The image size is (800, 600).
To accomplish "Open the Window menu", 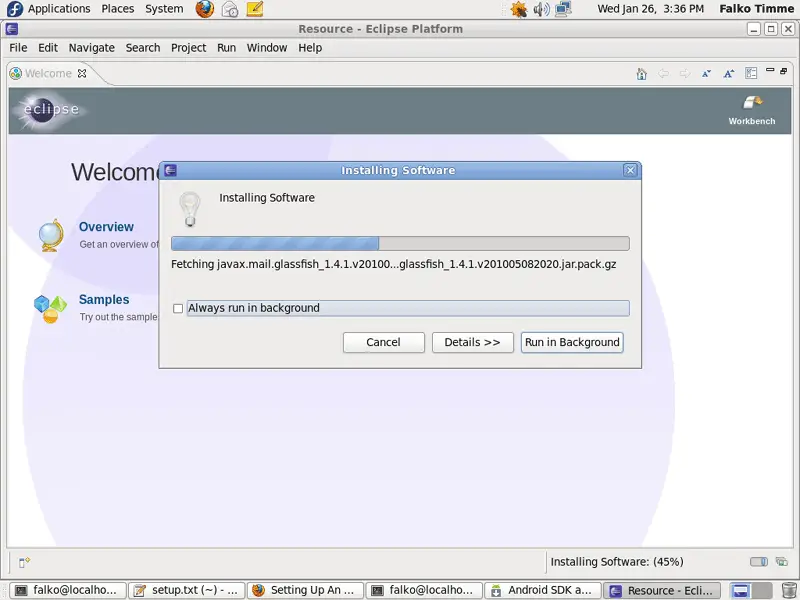I will (267, 48).
